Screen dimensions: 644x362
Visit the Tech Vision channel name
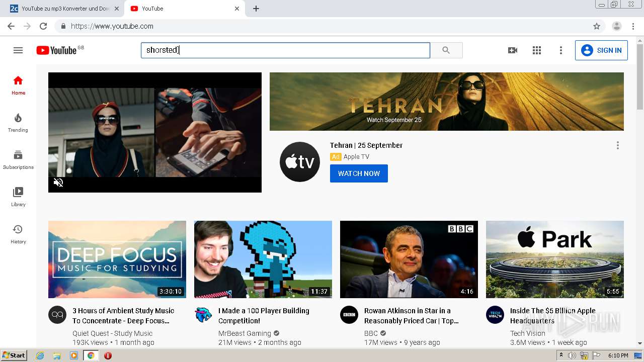coord(528,333)
